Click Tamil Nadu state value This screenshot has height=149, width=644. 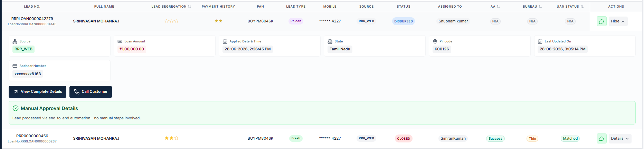(x=340, y=49)
